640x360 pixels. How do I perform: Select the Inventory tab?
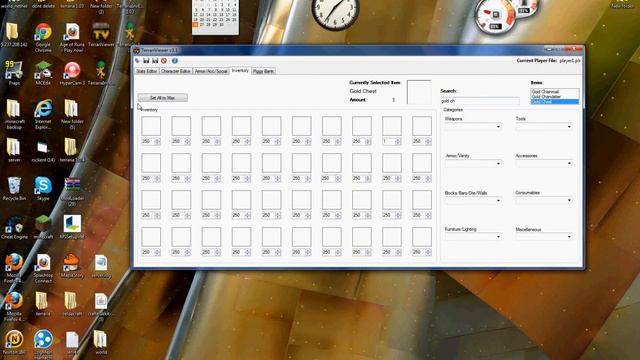(x=240, y=71)
